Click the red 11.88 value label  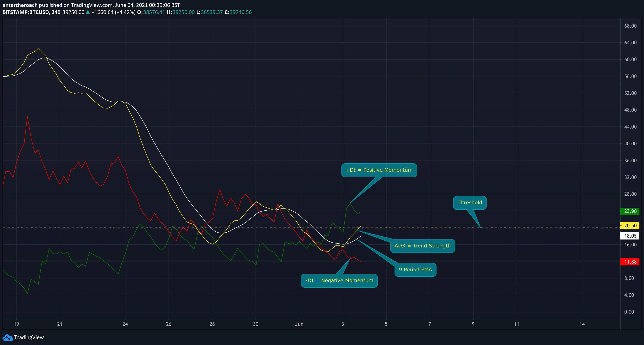pos(630,262)
